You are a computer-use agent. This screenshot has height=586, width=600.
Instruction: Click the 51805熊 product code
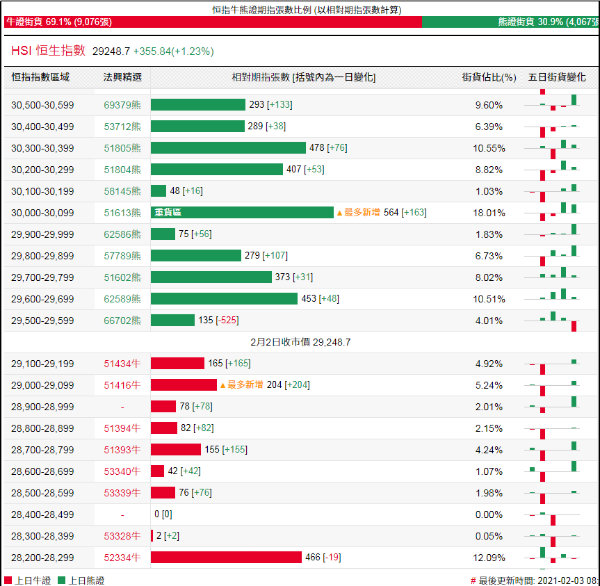122,148
